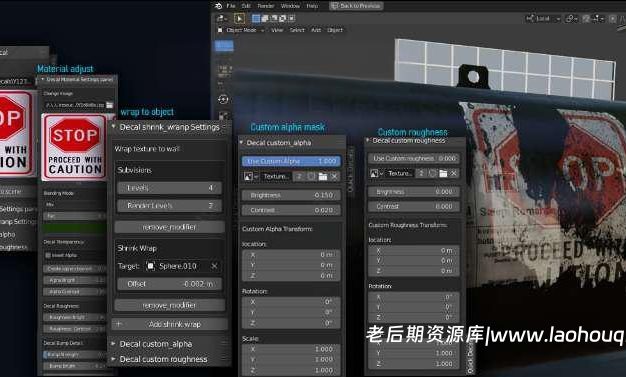Click remove_modifier under Shrink Wrap

(x=169, y=305)
